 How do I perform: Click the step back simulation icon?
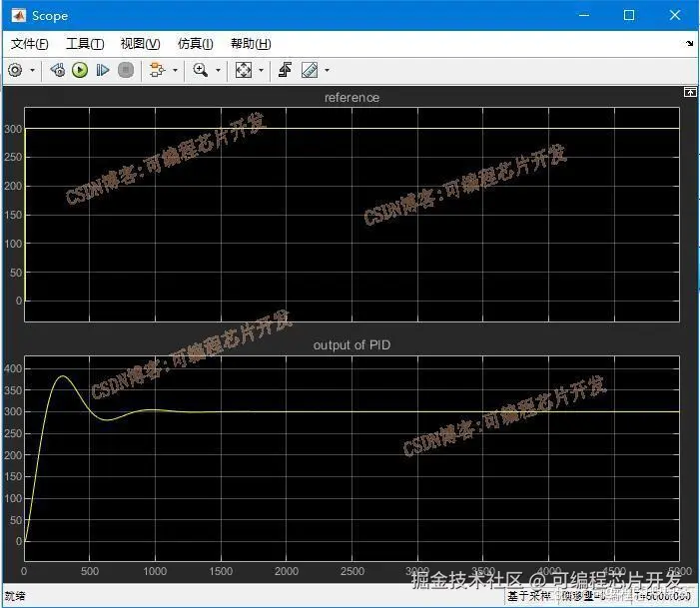58,70
